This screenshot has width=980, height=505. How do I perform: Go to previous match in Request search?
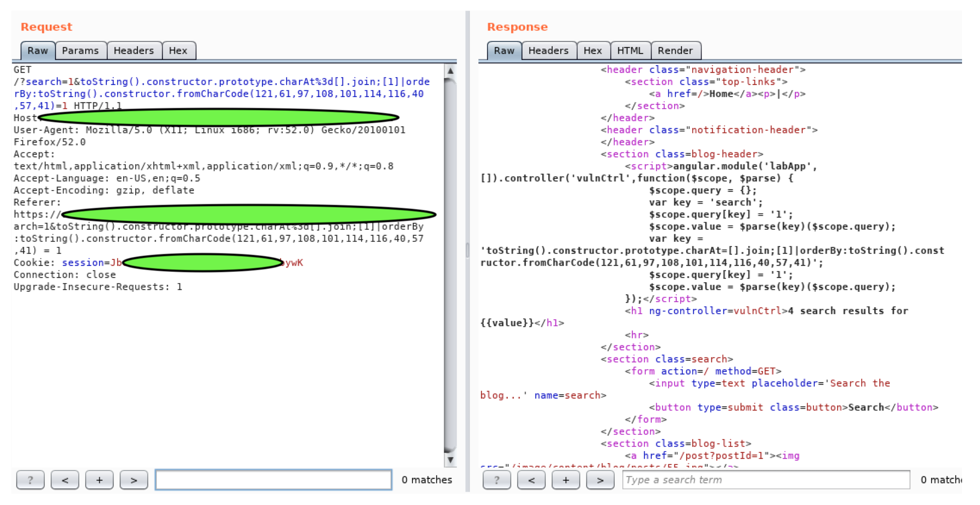coord(65,480)
